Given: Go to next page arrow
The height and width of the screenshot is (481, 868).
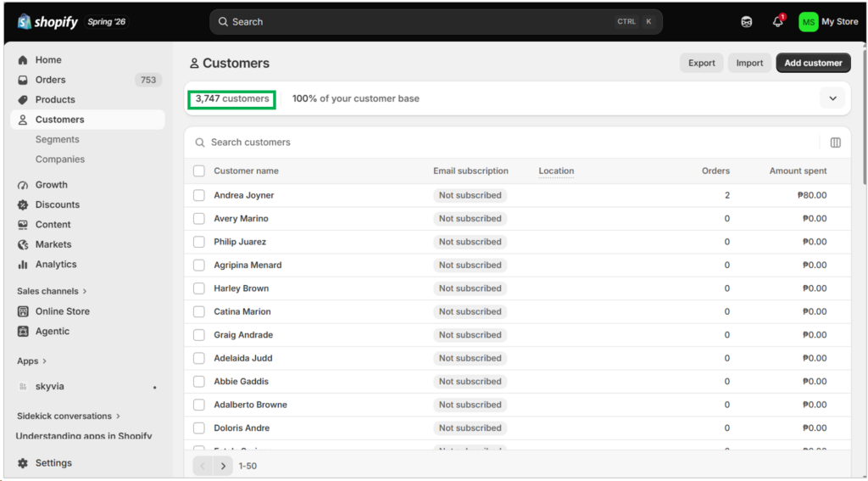Looking at the screenshot, I should pos(223,466).
